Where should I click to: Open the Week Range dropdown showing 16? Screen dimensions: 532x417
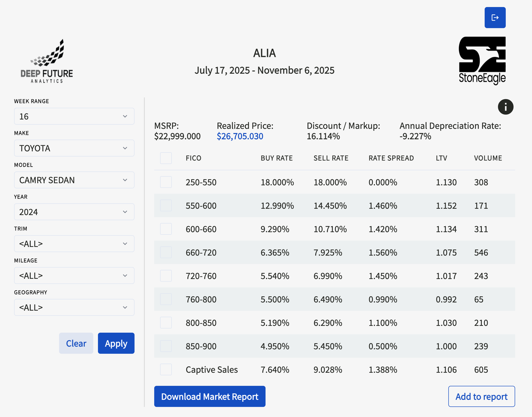click(x=74, y=116)
